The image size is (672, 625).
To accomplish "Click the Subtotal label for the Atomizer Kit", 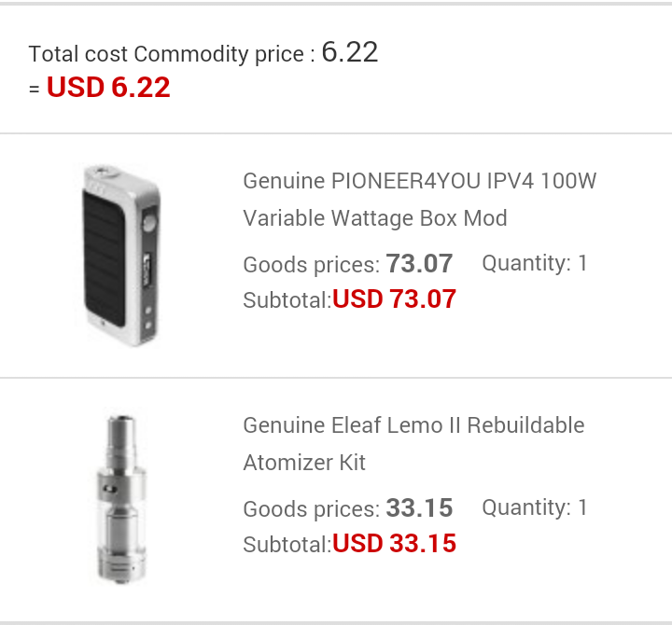I will point(287,545).
